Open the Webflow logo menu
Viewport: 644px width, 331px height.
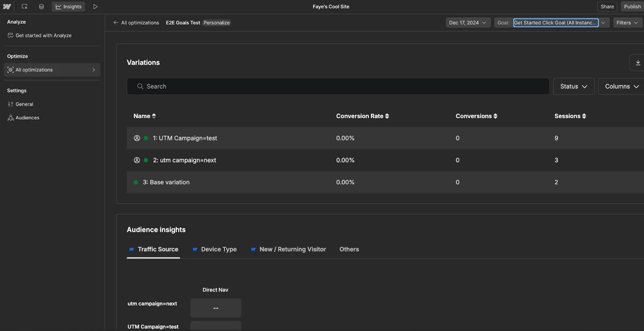(x=7, y=6)
